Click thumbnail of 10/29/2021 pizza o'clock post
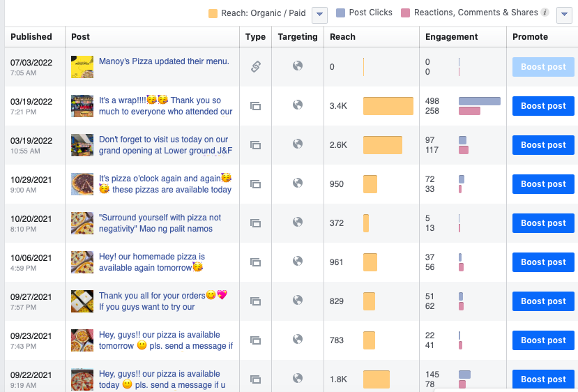The height and width of the screenshot is (392, 578). 82,184
